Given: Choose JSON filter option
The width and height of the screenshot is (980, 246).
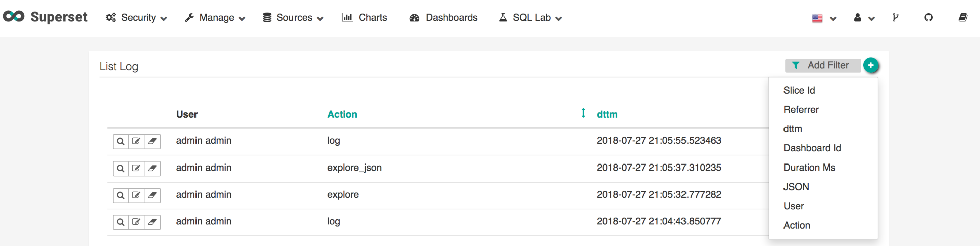Looking at the screenshot, I should 796,187.
